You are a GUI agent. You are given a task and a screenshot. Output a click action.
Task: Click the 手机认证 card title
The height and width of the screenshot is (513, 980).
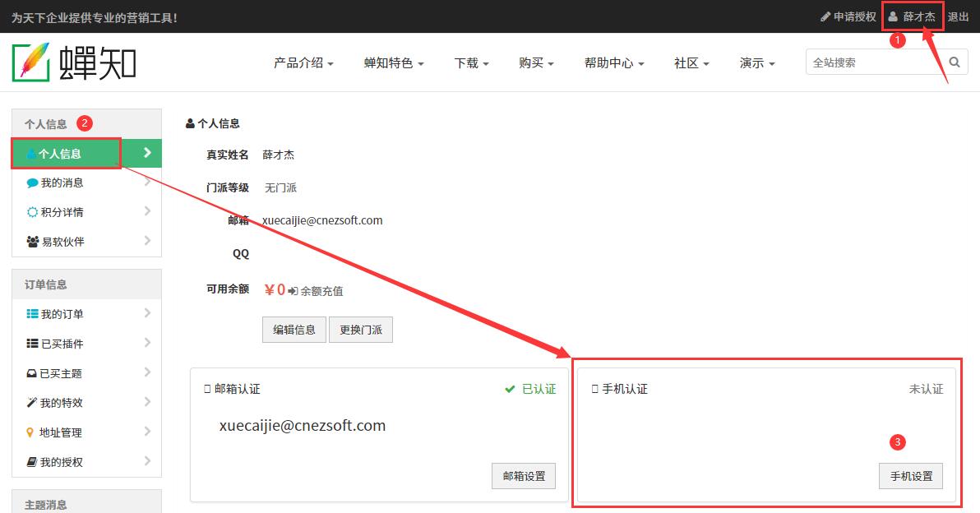tap(624, 389)
